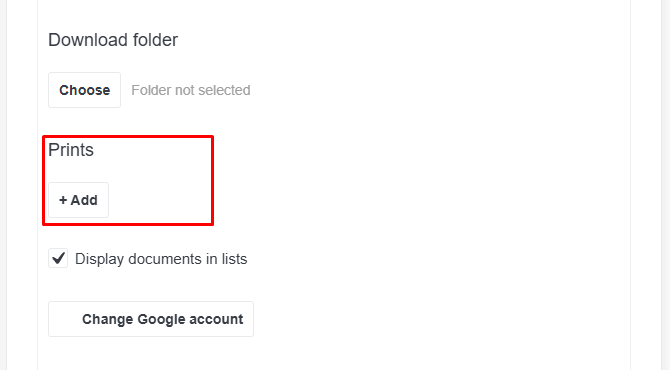This screenshot has height=370, width=670.
Task: Switch Google account using bottom button
Action: pyautogui.click(x=151, y=319)
